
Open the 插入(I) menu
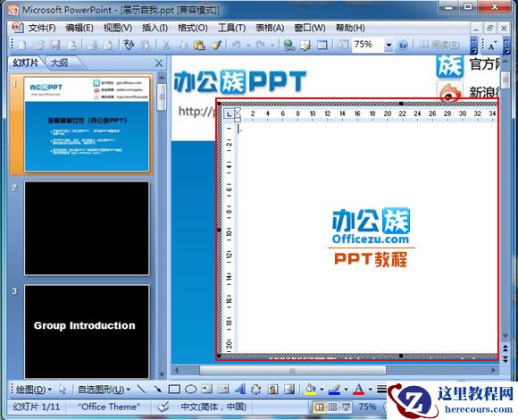[x=155, y=28]
